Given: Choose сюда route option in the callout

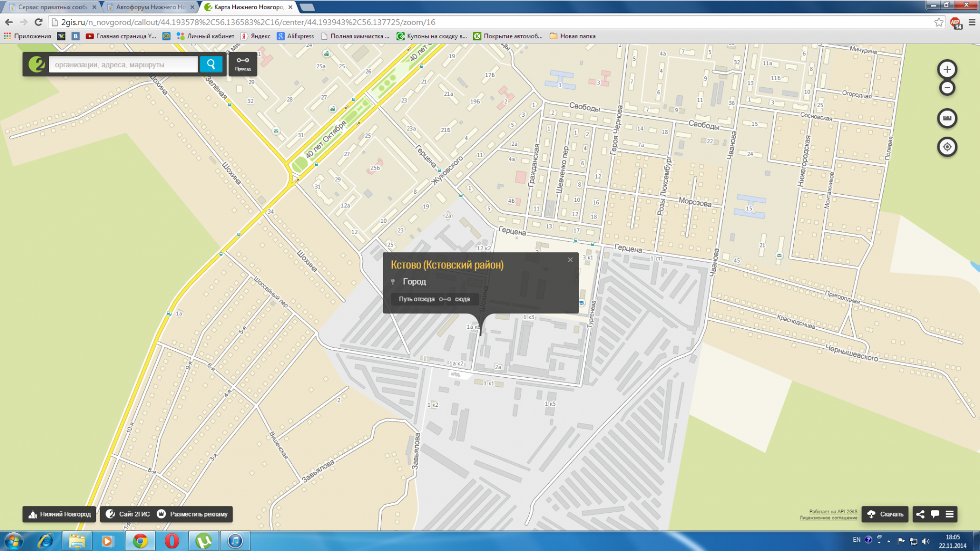Looking at the screenshot, I should (x=463, y=299).
